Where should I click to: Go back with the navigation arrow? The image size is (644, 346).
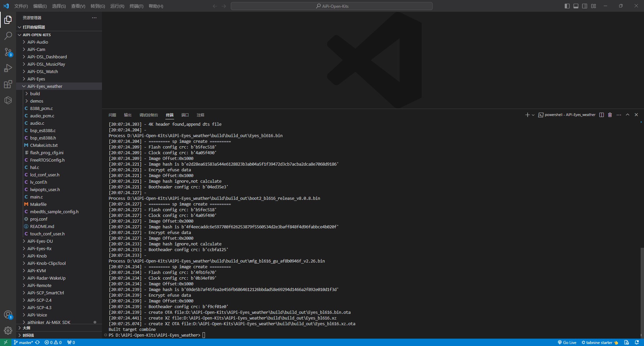[215, 6]
